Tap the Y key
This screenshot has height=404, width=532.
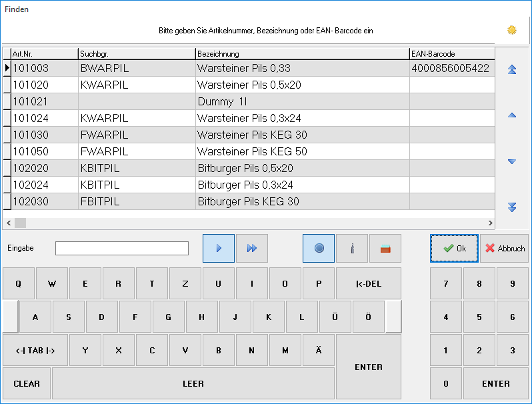[x=85, y=351]
